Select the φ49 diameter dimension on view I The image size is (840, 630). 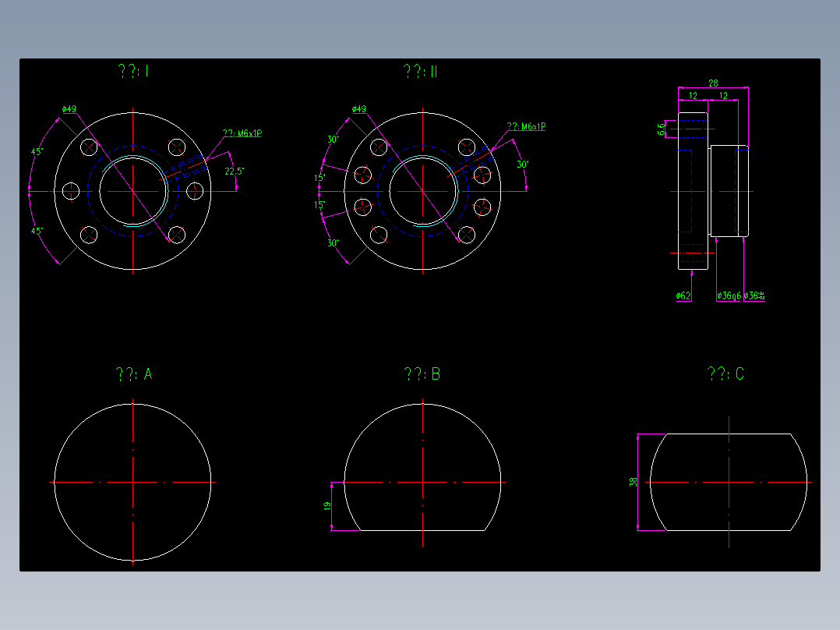pyautogui.click(x=68, y=110)
